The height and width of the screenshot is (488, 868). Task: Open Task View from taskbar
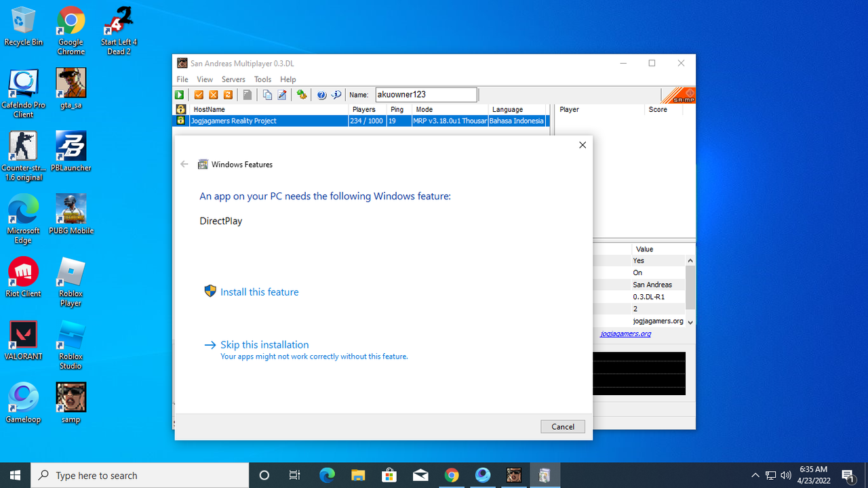pyautogui.click(x=295, y=475)
